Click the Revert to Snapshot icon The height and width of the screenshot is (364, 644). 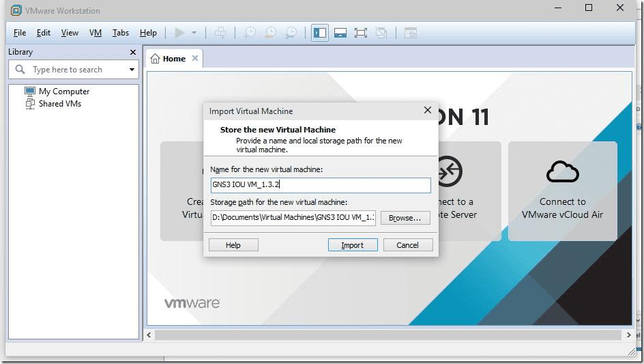(270, 33)
